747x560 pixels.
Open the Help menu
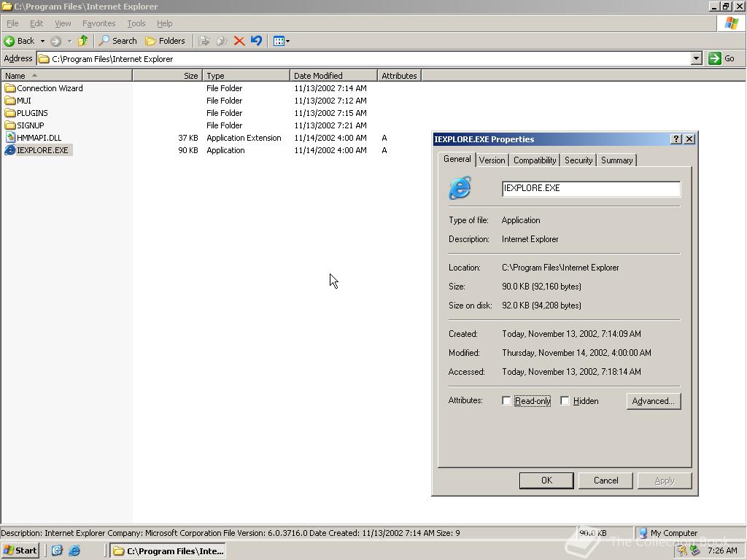click(164, 23)
